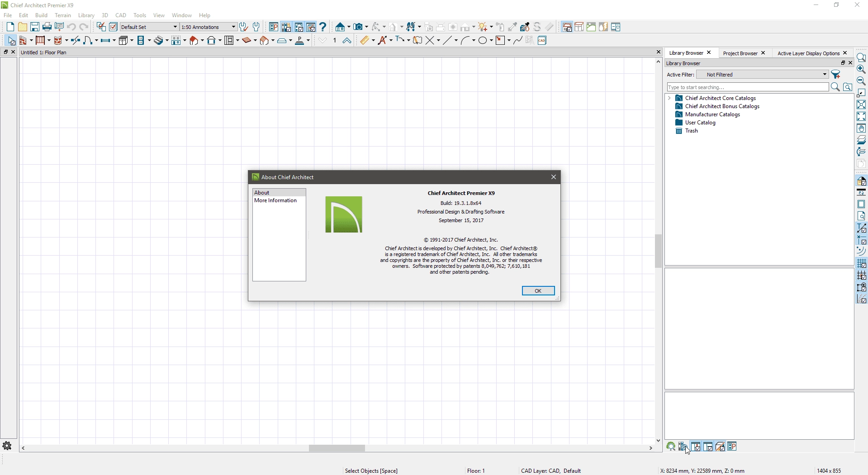The width and height of the screenshot is (868, 475).
Task: Open the Terrain menu
Action: click(63, 15)
